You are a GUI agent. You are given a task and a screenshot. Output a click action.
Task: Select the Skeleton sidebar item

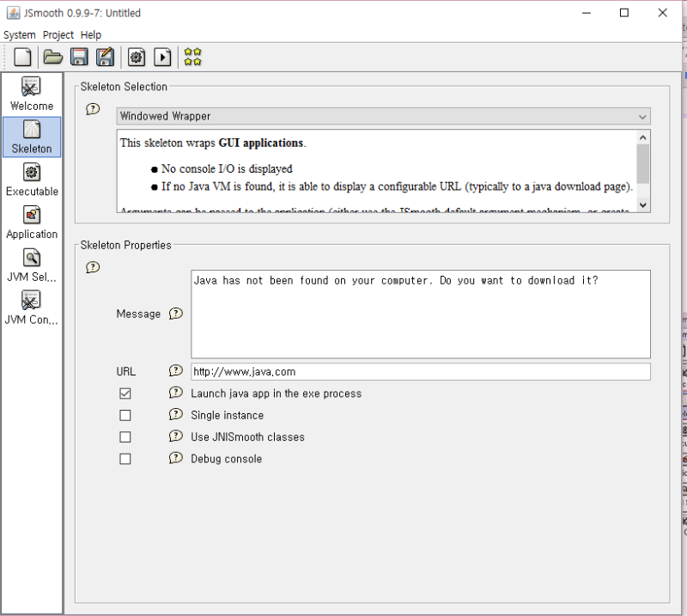click(32, 137)
